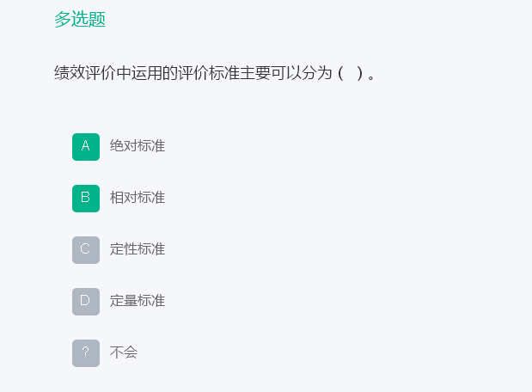Viewport: 532px width, 392px height.
Task: Toggle the answer marked with letter A
Action: pos(86,147)
